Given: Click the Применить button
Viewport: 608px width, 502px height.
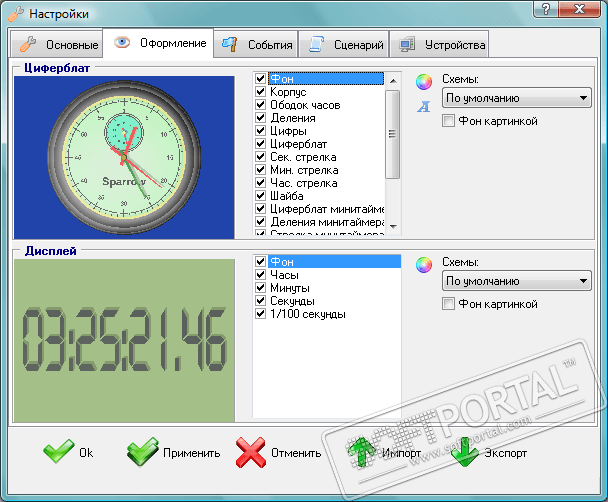Looking at the screenshot, I should coord(174,452).
